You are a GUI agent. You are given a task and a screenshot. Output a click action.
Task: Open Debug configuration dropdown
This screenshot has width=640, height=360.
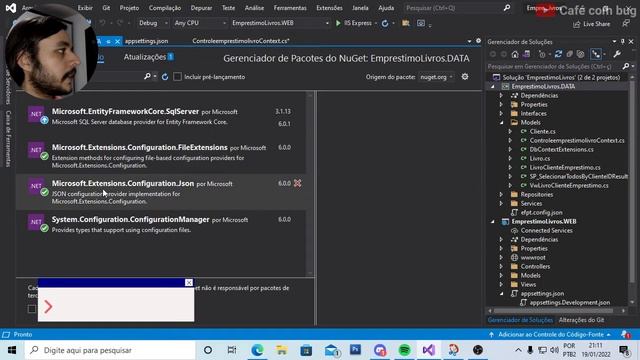[153, 23]
